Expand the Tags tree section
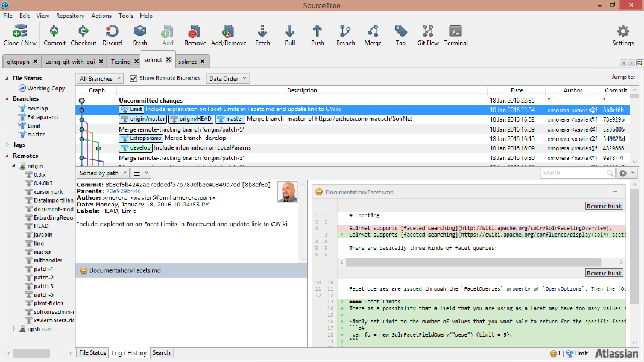The height and width of the screenshot is (362, 644). (7, 144)
